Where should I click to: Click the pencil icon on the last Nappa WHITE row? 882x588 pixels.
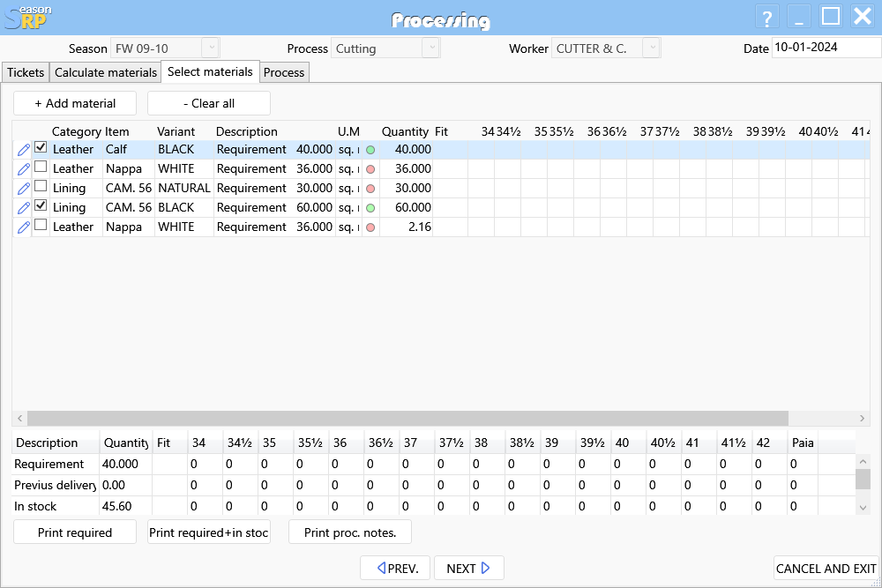(23, 227)
